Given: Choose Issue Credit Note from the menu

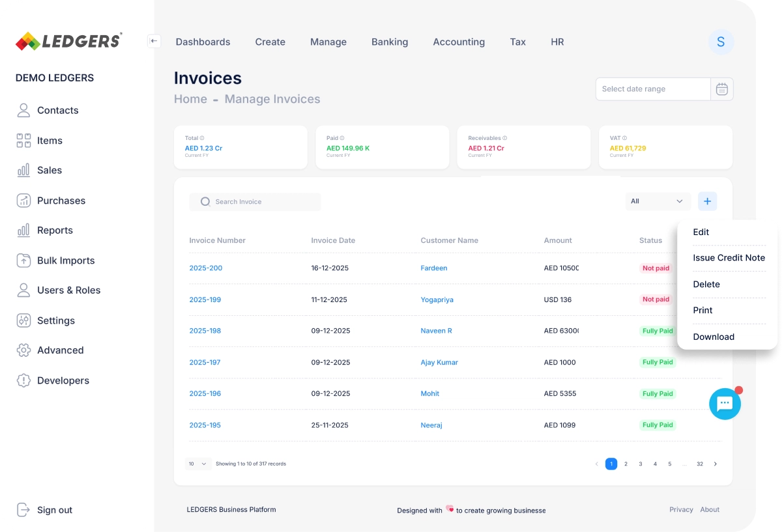Looking at the screenshot, I should tap(729, 258).
